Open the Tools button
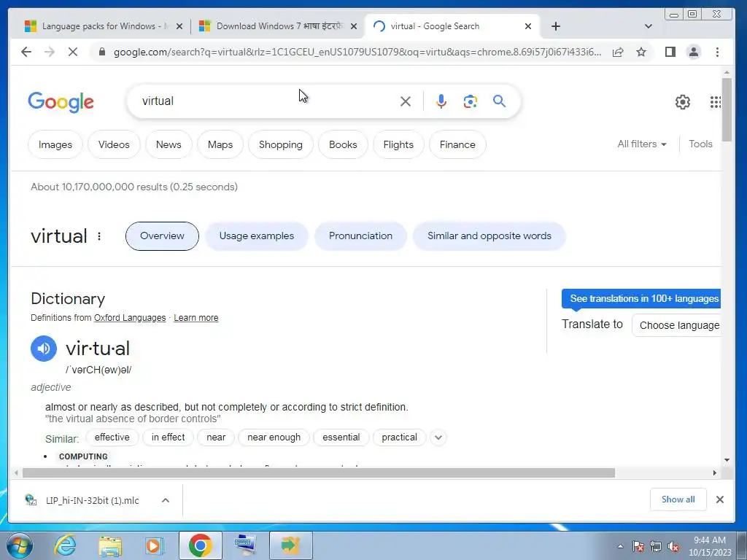Screen dimensions: 747x560 pos(700,144)
